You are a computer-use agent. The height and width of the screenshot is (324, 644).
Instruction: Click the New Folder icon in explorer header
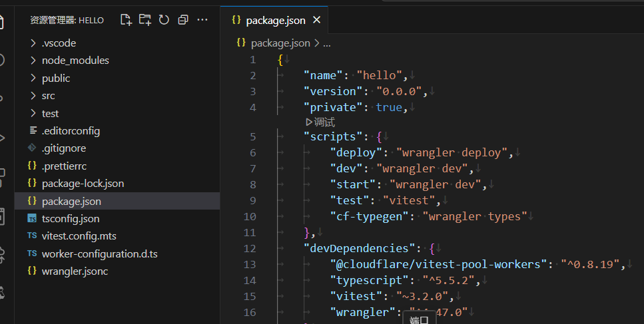pos(145,20)
